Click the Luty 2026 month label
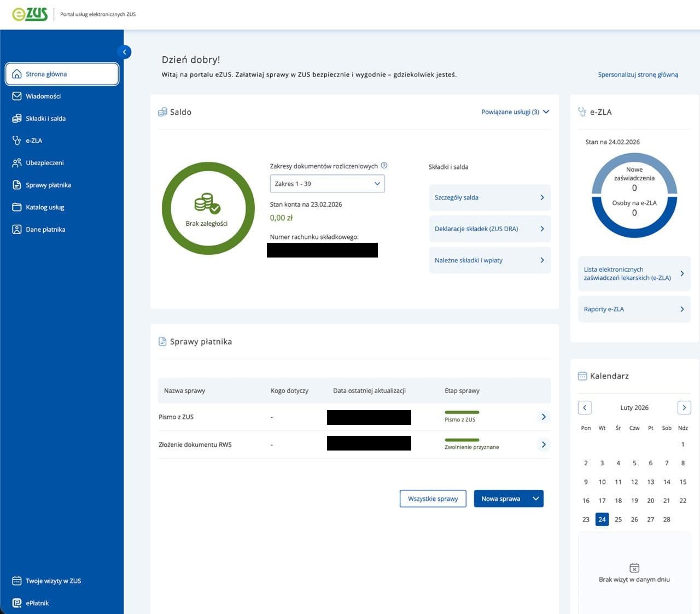 pyautogui.click(x=634, y=408)
